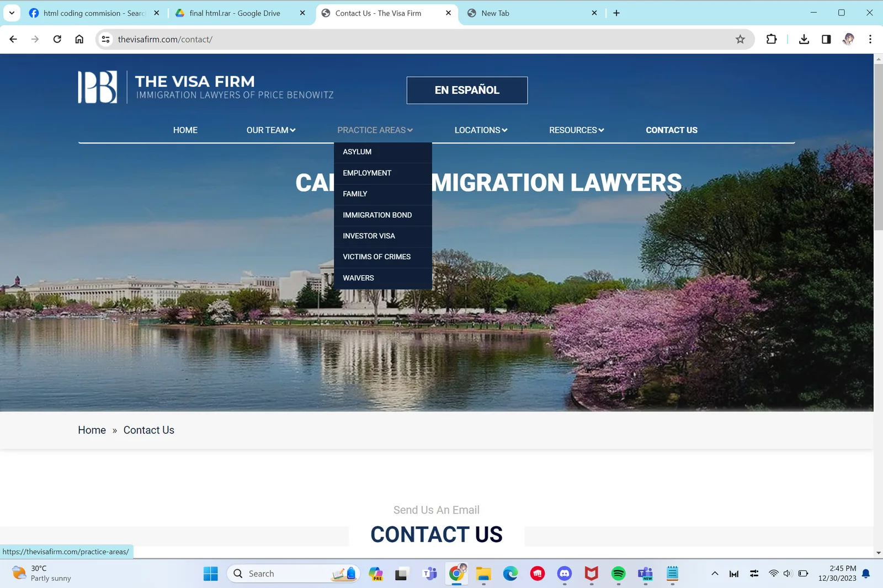Open the browser home page icon
Screen dimensions: 883x588
coord(79,39)
